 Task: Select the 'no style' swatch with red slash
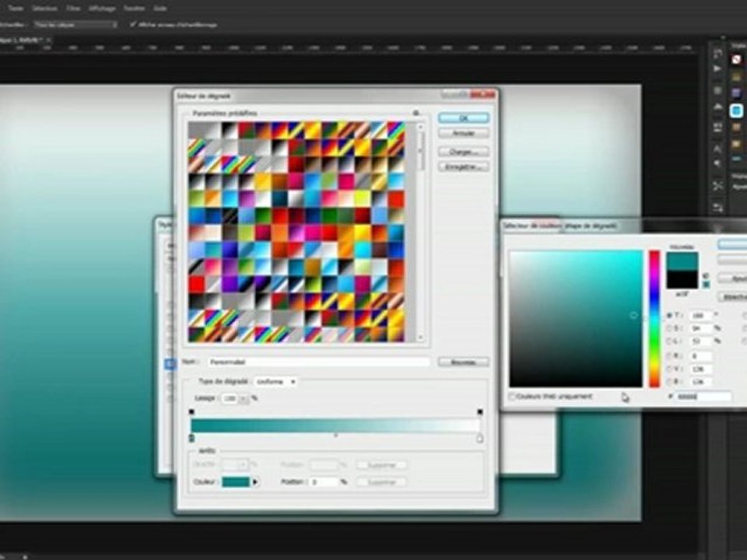737,60
